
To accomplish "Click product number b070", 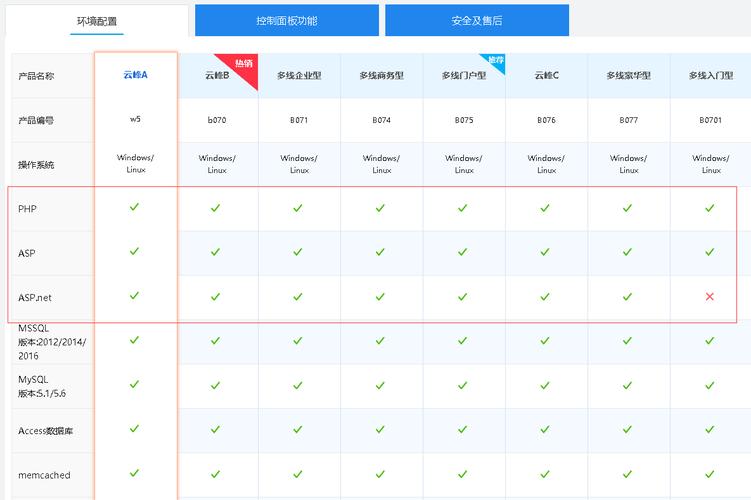I will (217, 120).
